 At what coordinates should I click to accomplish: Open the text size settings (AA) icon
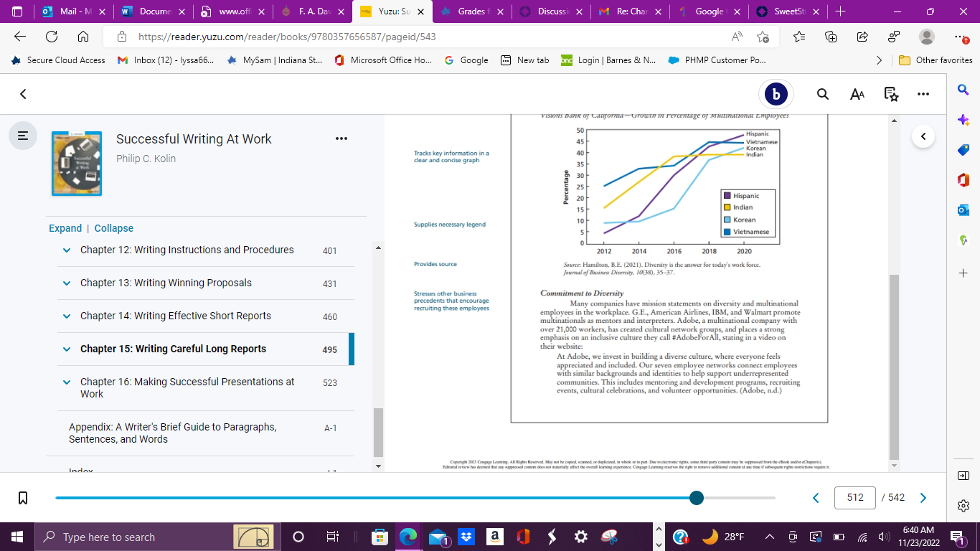click(x=857, y=94)
